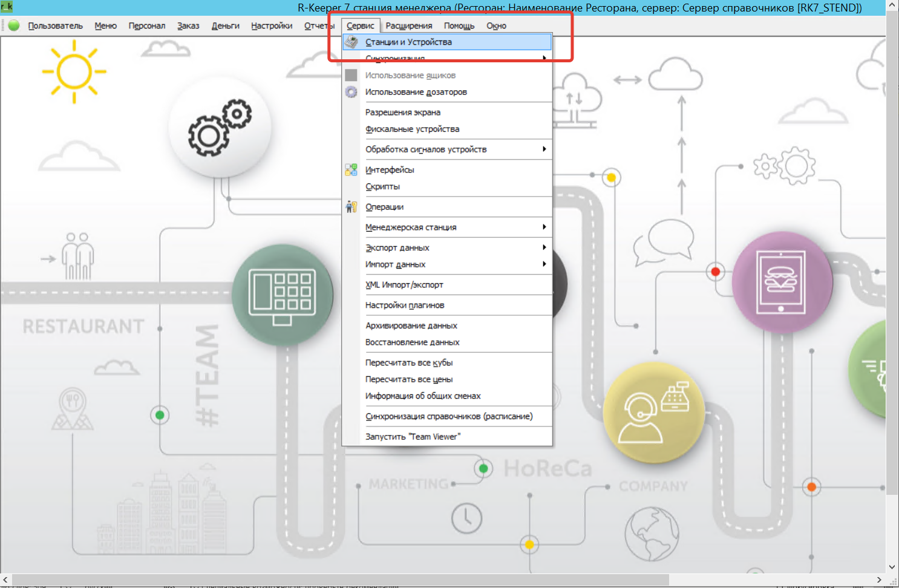
Task: Click the dispenser usage icon
Action: pos(351,92)
